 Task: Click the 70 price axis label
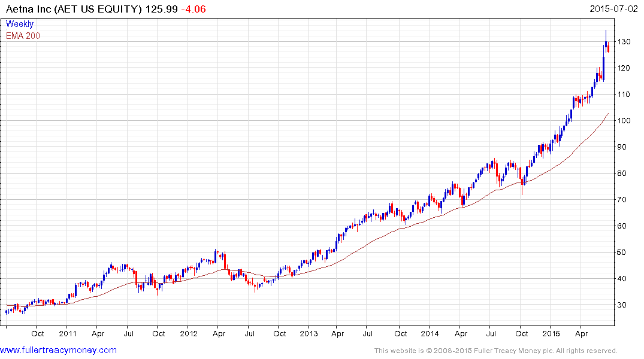tap(622, 200)
